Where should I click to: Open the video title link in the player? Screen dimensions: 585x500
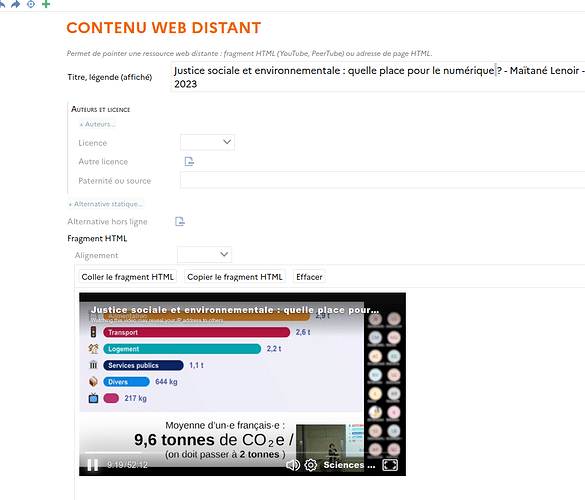pos(235,310)
